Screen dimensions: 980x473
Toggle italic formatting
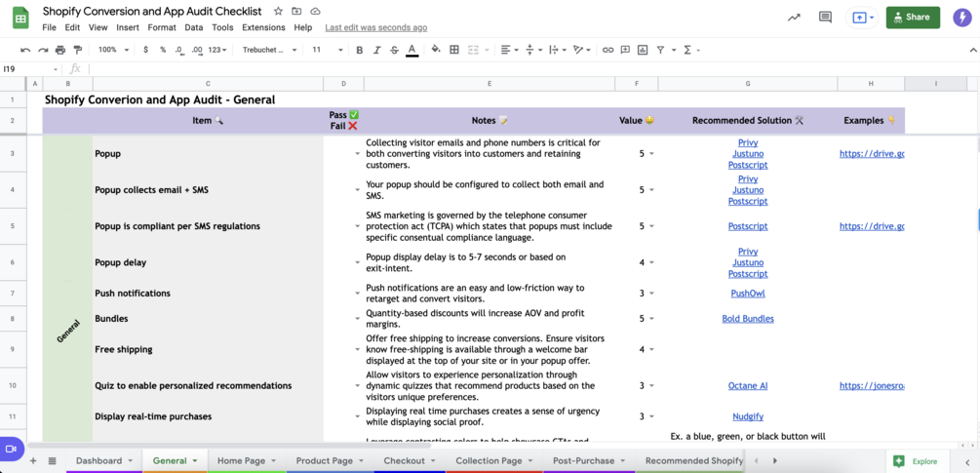pyautogui.click(x=376, y=50)
